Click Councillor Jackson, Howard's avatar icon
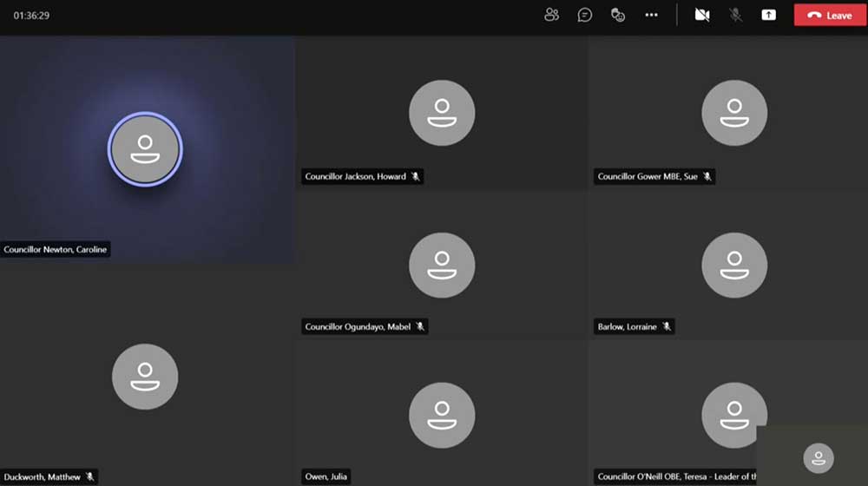The width and height of the screenshot is (868, 486). pos(442,113)
